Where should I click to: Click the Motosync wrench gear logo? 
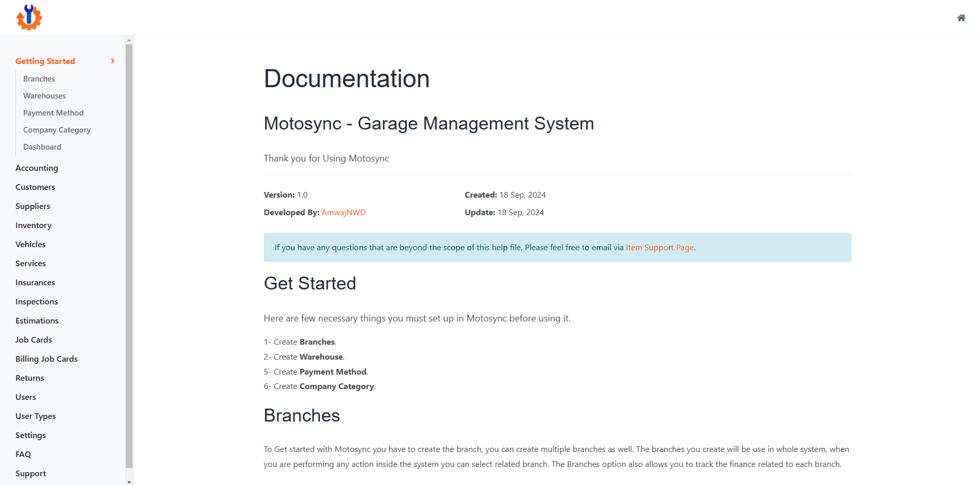pyautogui.click(x=29, y=18)
